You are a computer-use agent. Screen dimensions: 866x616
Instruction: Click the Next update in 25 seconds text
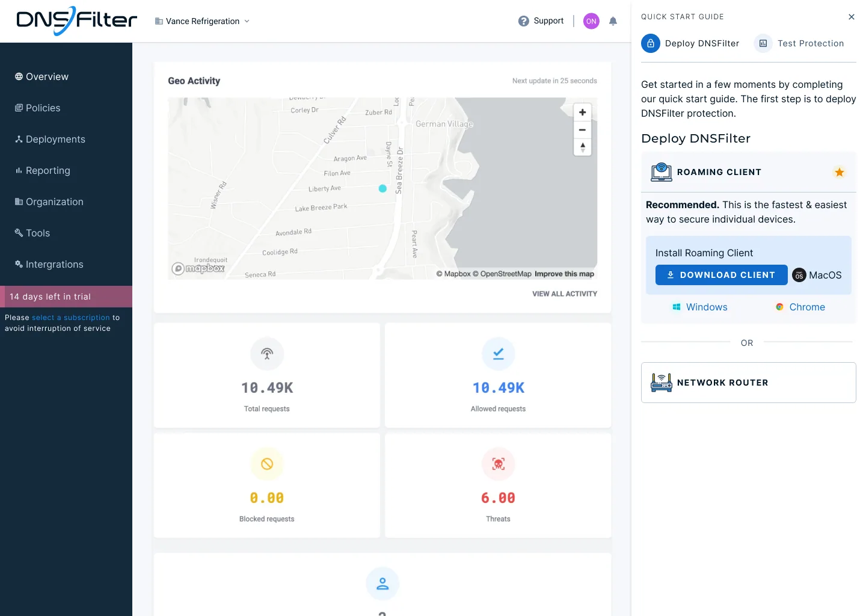(x=554, y=81)
